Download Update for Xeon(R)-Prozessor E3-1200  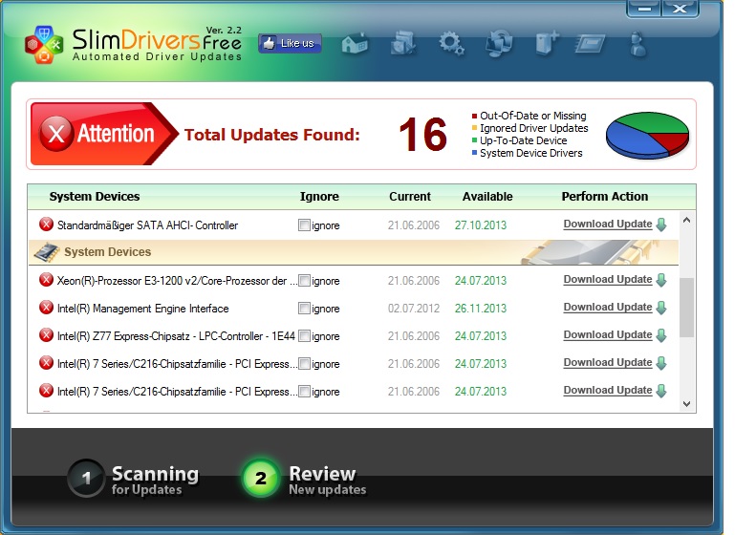[608, 280]
